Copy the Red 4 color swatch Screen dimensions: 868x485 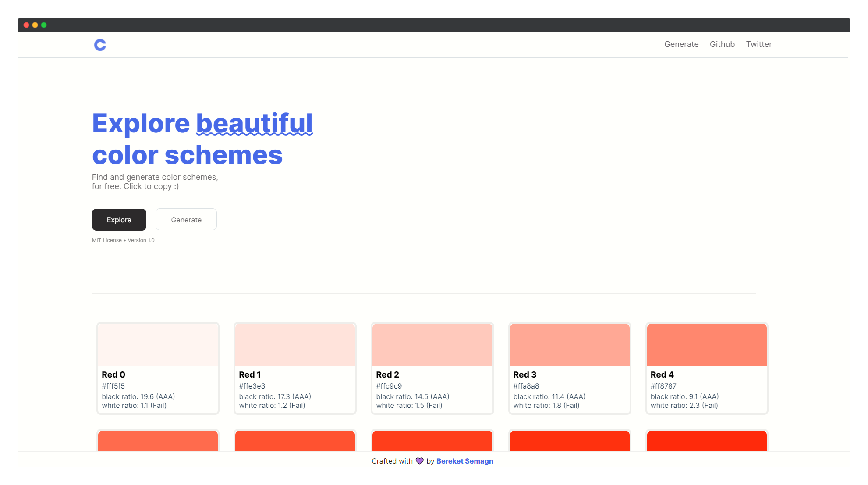[706, 345]
